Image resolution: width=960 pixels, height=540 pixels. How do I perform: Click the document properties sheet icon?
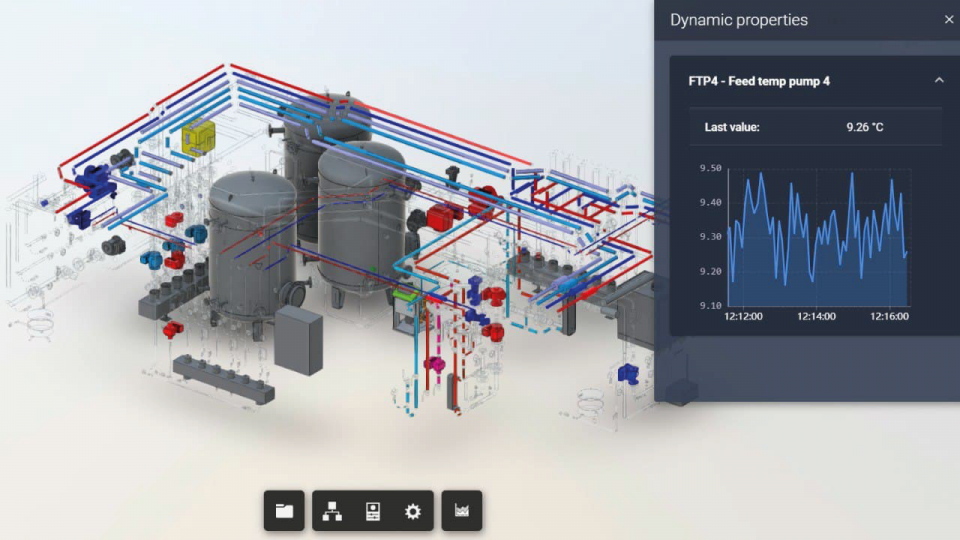pos(373,511)
